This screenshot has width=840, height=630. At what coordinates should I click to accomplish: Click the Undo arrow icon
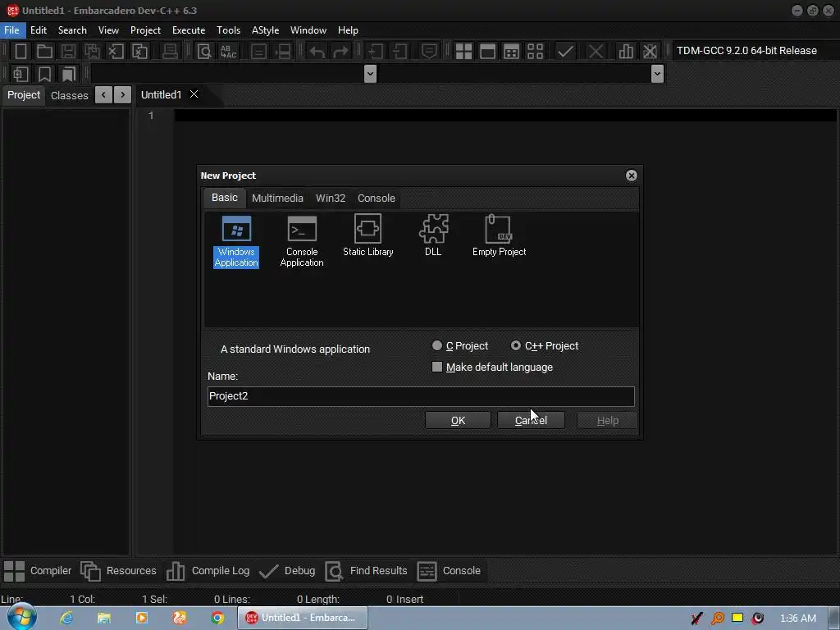pyautogui.click(x=317, y=52)
